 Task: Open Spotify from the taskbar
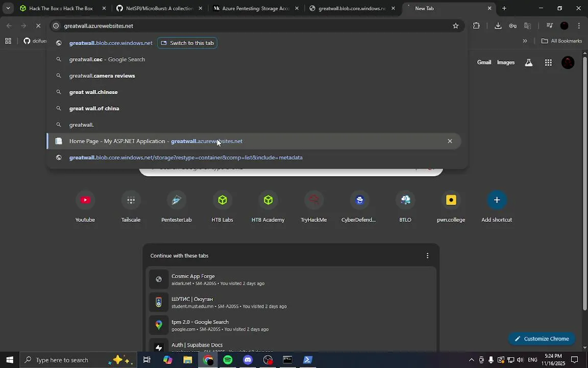click(228, 360)
